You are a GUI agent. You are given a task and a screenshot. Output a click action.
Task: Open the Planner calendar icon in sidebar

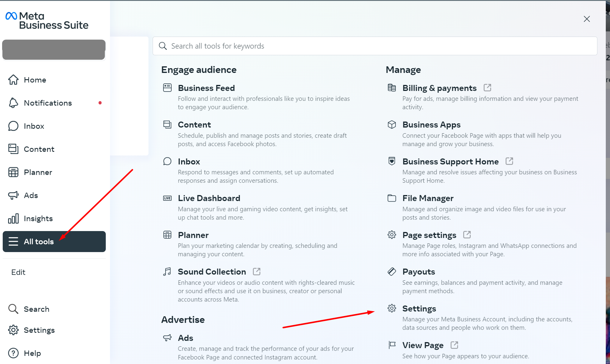click(13, 172)
